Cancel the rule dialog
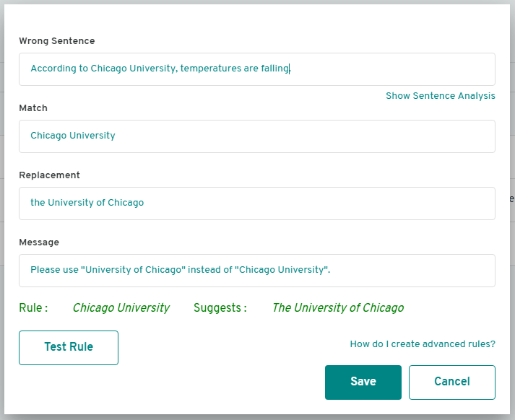 [452, 382]
